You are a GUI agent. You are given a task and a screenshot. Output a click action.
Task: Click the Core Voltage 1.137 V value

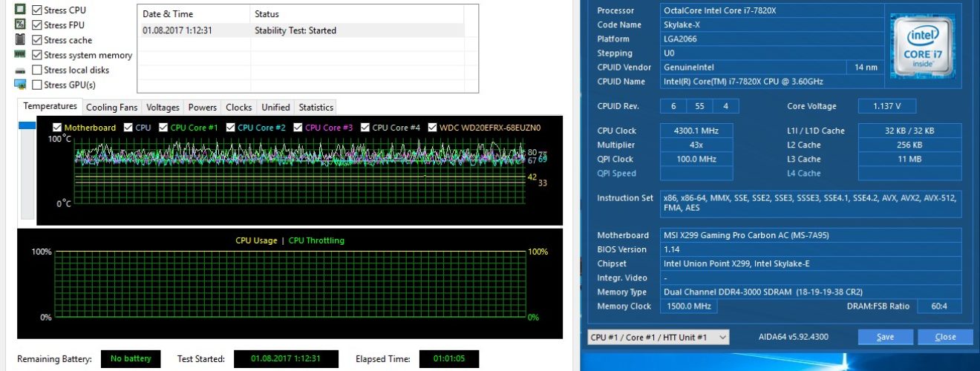click(x=887, y=106)
